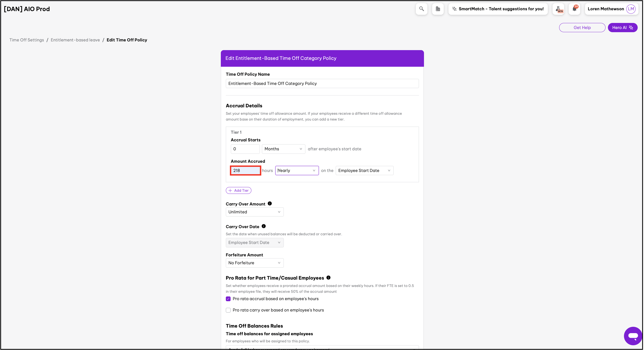Open the Employee Start Date accrual dropdown
This screenshot has width=644, height=350.
[364, 171]
